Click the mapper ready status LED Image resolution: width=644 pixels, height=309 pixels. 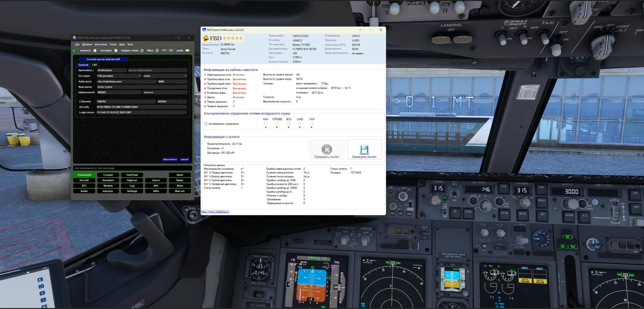[142, 51]
